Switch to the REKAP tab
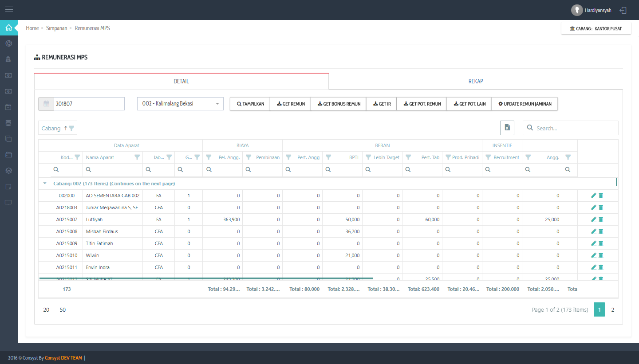 click(475, 81)
